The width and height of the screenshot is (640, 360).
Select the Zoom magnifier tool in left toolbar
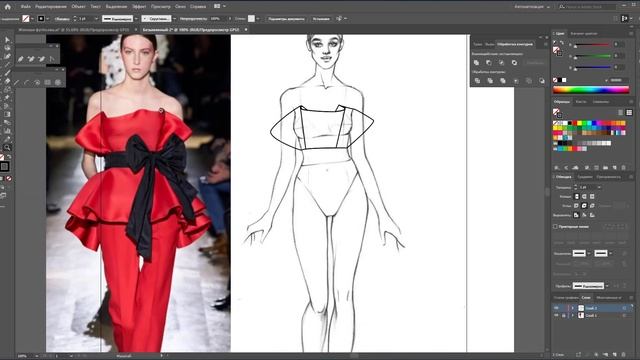coord(7,147)
